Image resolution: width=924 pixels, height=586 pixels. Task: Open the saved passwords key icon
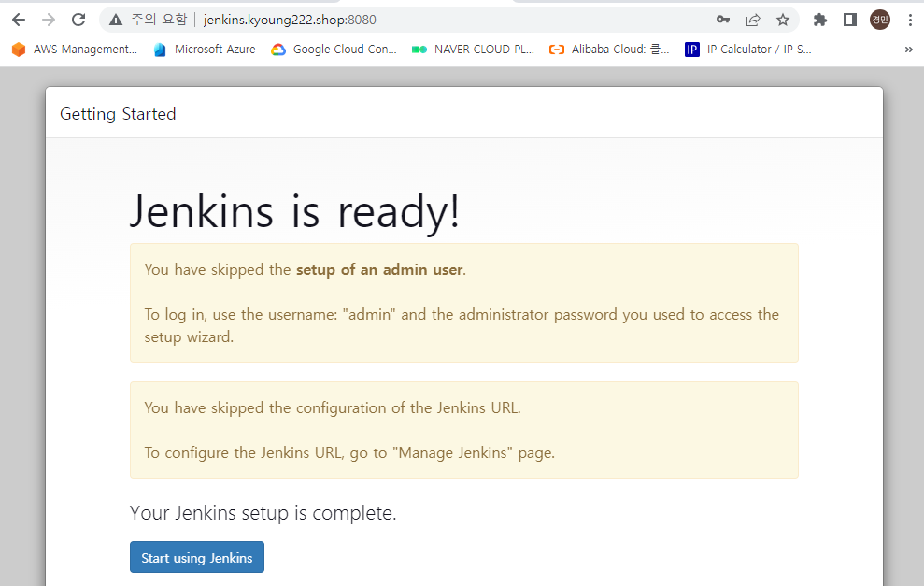click(723, 20)
